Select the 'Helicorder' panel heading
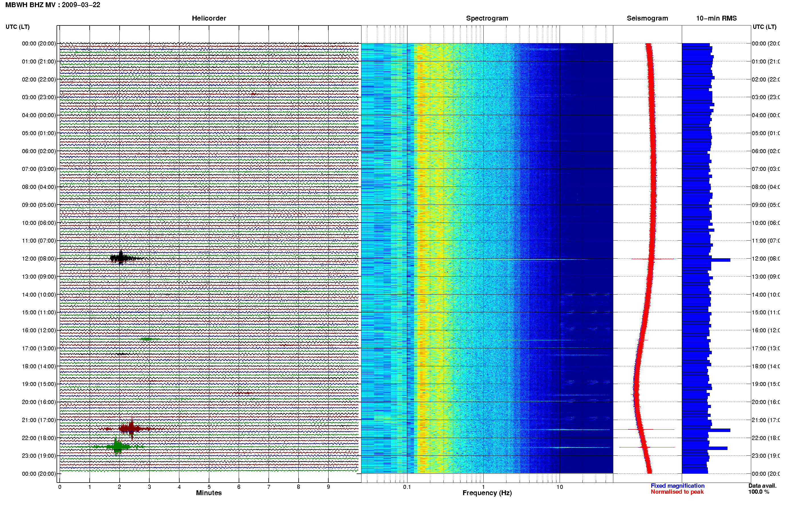812x508 pixels. coord(209,19)
